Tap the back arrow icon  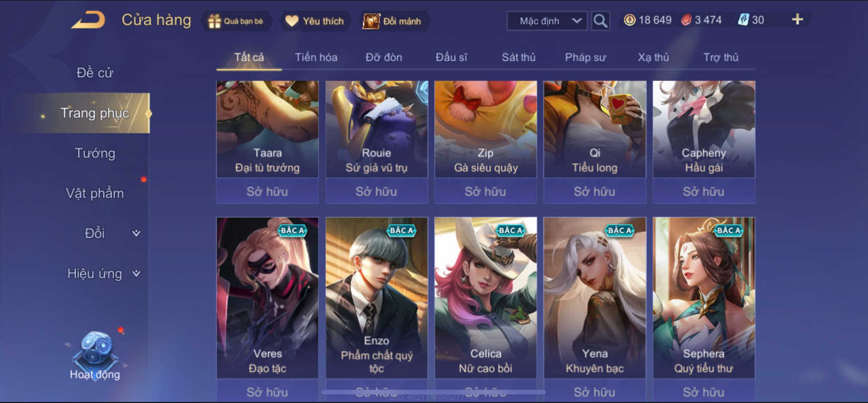(89, 20)
